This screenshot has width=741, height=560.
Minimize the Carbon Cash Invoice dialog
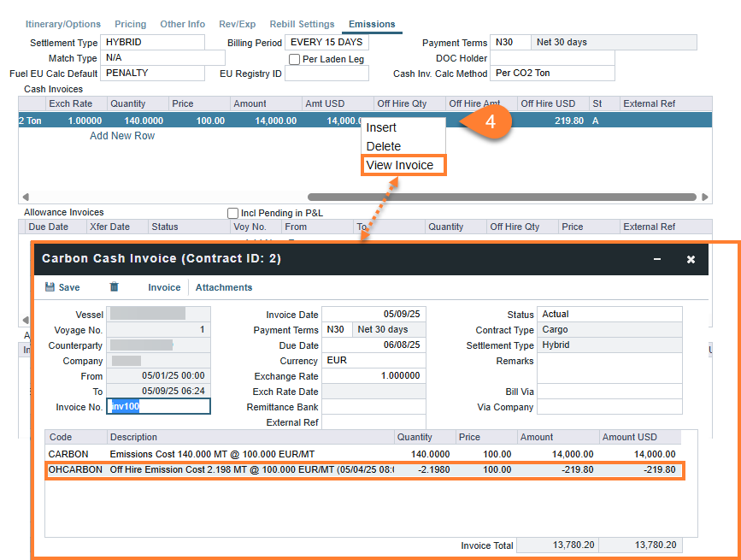click(x=657, y=259)
